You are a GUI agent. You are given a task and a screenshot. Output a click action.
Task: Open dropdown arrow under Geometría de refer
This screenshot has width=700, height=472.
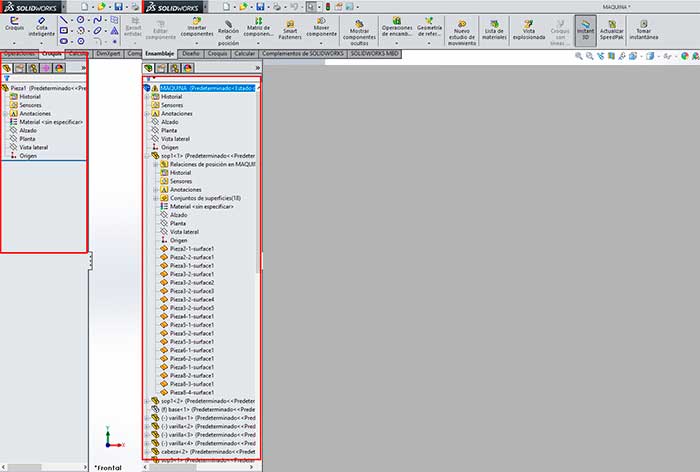pos(429,43)
